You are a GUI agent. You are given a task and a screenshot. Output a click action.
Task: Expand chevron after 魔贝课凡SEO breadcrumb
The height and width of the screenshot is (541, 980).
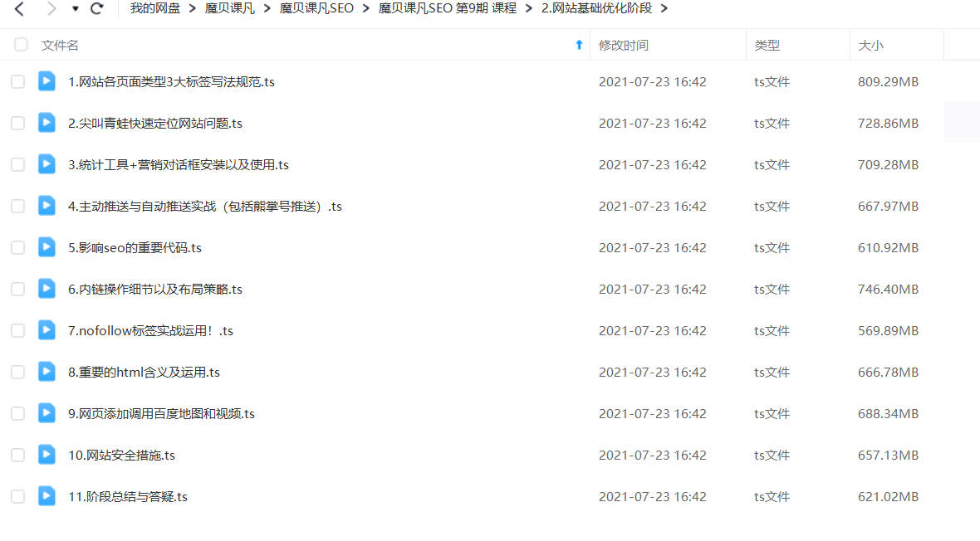(x=365, y=9)
